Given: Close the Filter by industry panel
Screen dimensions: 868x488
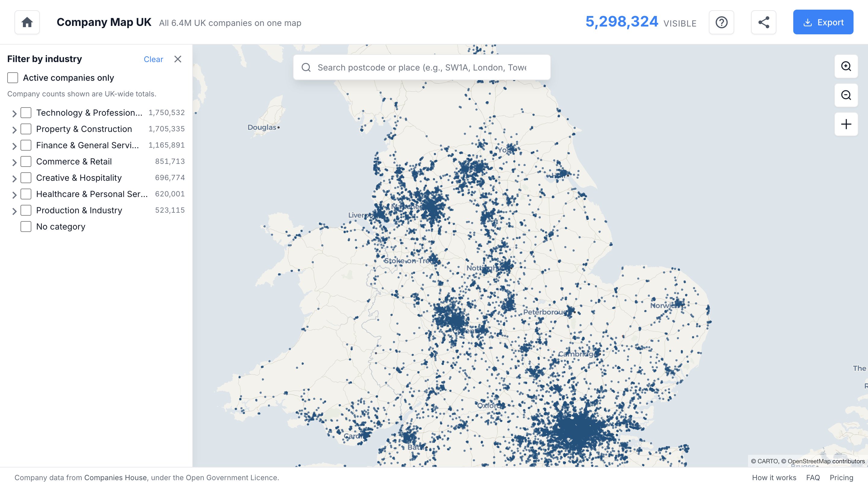Looking at the screenshot, I should pos(178,59).
